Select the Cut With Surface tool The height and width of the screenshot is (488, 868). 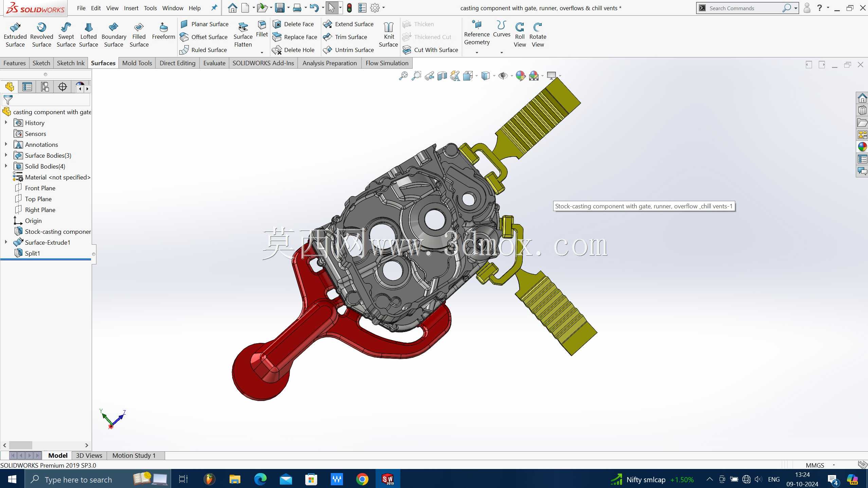tap(430, 50)
